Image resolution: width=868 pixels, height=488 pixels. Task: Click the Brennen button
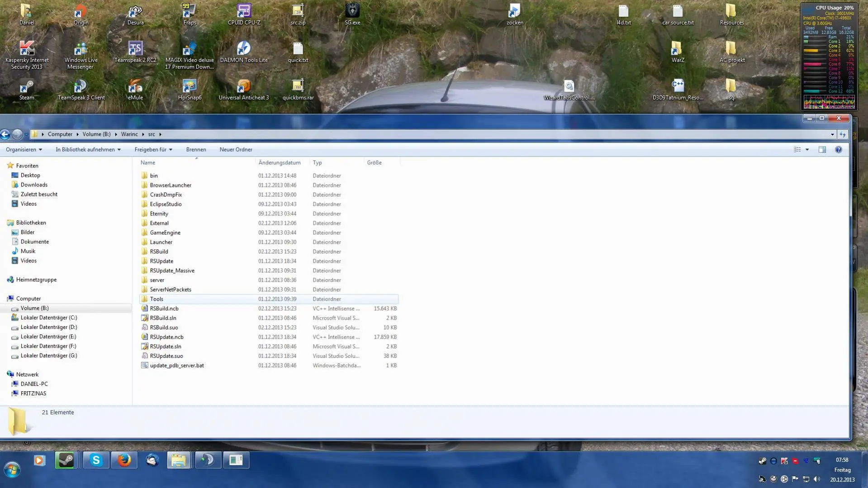(196, 150)
